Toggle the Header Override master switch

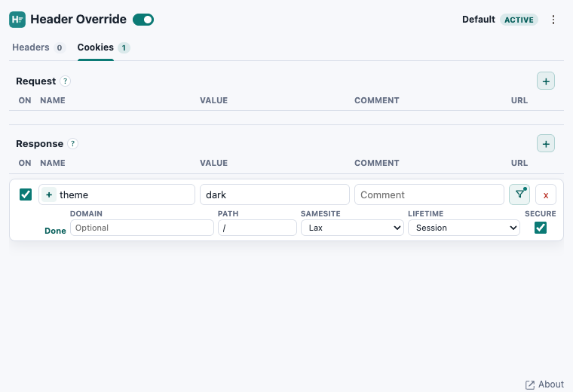point(143,20)
